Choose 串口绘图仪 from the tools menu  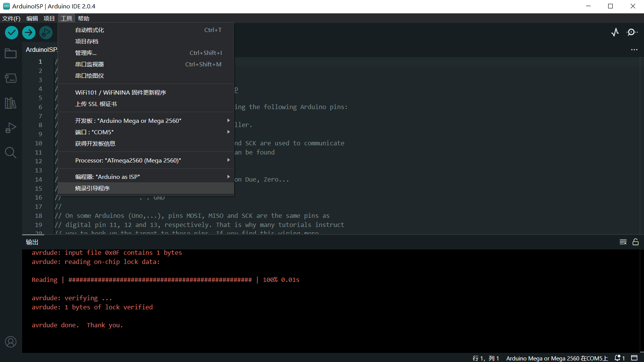pos(146,76)
